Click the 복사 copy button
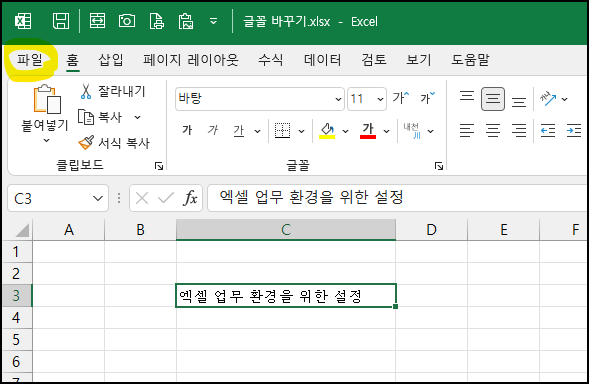Image resolution: width=589 pixels, height=384 pixels. point(100,117)
